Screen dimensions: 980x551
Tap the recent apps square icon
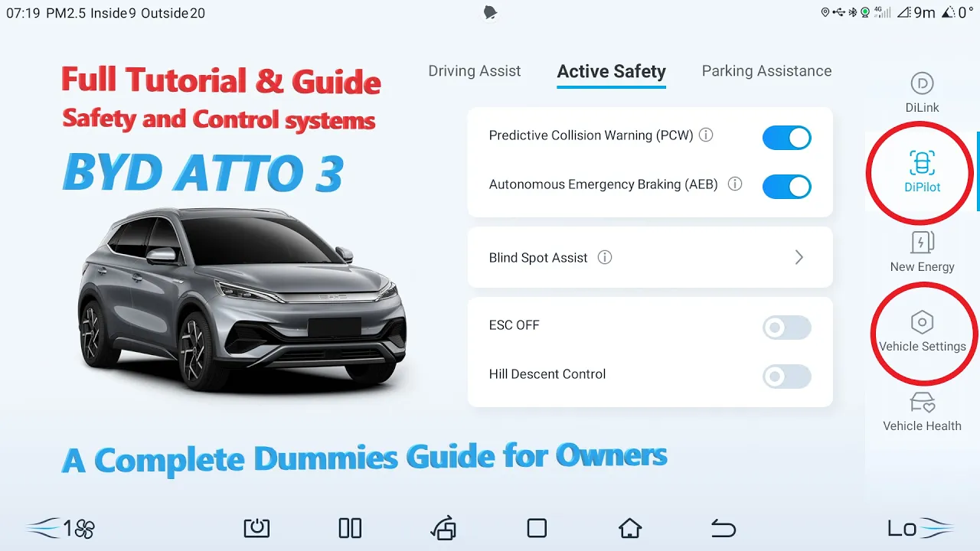tap(537, 528)
